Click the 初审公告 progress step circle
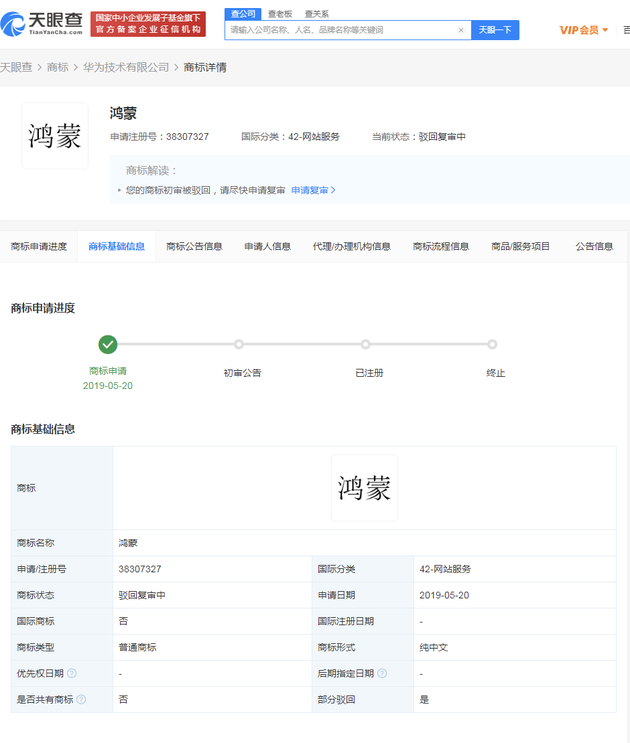This screenshot has height=743, width=630. pos(239,344)
